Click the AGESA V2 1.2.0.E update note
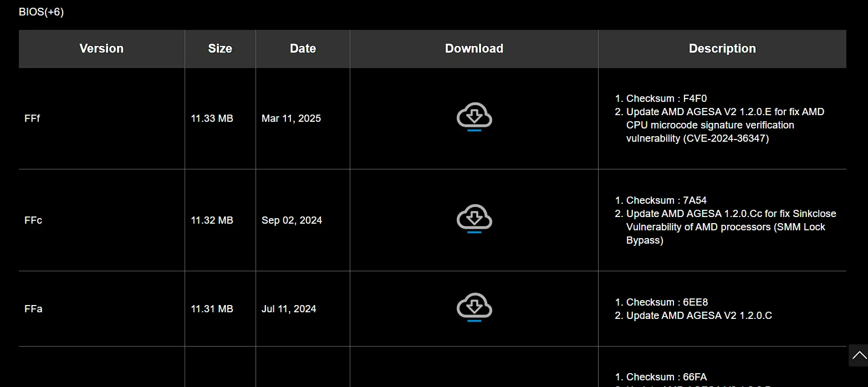The width and height of the screenshot is (868, 387). click(726, 125)
